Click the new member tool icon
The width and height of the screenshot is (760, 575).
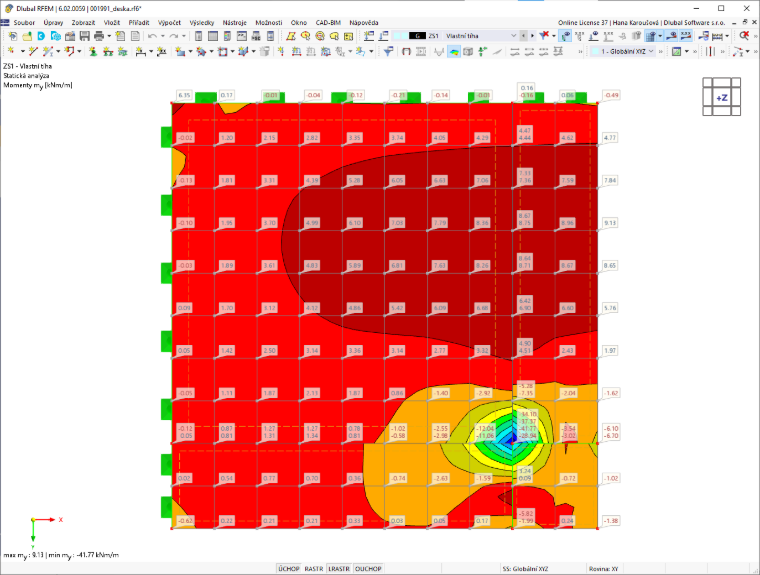[48, 51]
